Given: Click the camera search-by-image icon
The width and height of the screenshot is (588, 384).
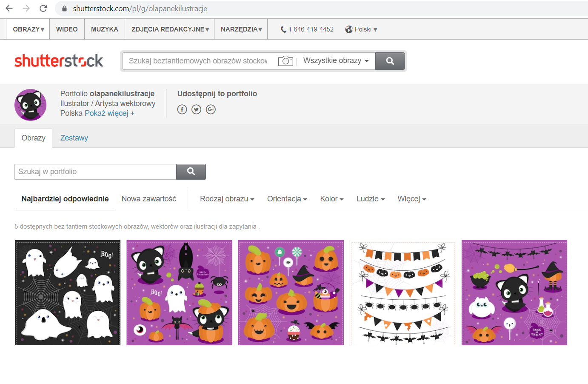Looking at the screenshot, I should (285, 61).
